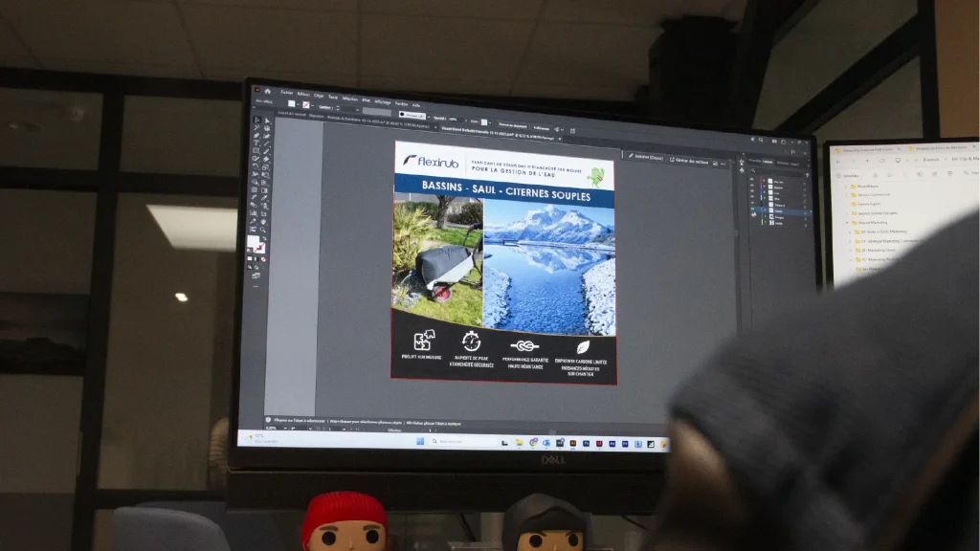Screen dimensions: 980x551
Task: Click the white Fill color swatch in toolbar
Action: (253, 240)
